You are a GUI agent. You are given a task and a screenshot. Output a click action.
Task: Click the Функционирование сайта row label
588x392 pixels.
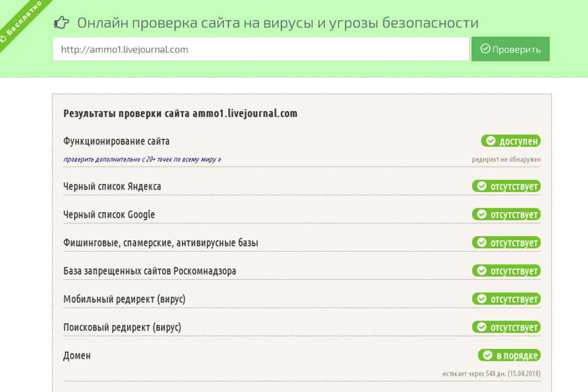(x=117, y=141)
